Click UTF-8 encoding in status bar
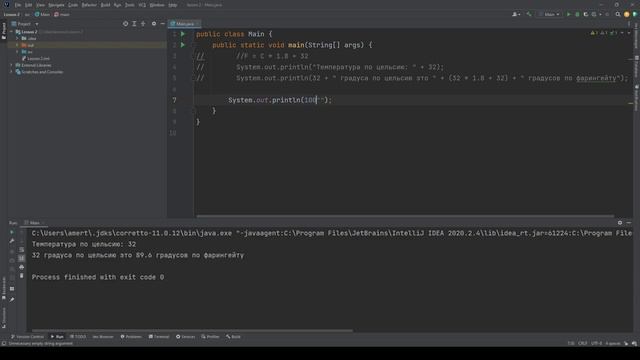Screen dimensions: 640x360 596,343
